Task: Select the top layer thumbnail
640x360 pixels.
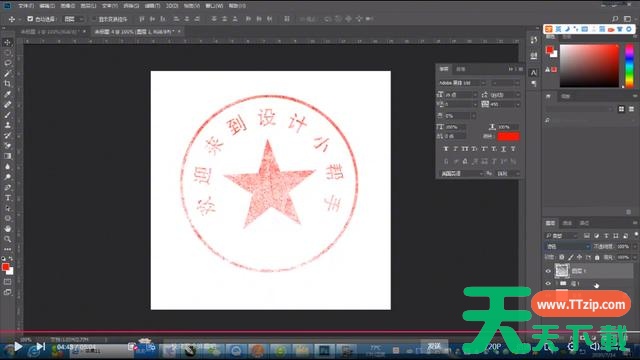Action: coord(562,271)
